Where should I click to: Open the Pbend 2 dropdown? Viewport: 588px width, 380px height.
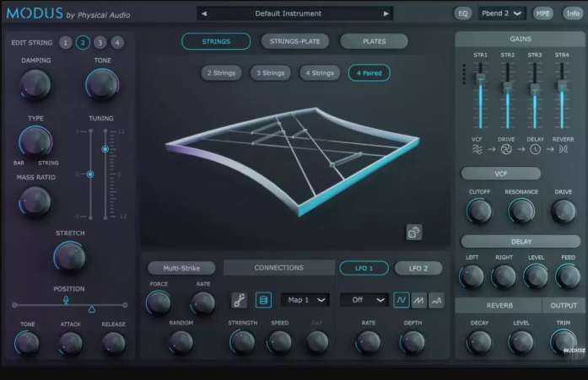(x=502, y=13)
